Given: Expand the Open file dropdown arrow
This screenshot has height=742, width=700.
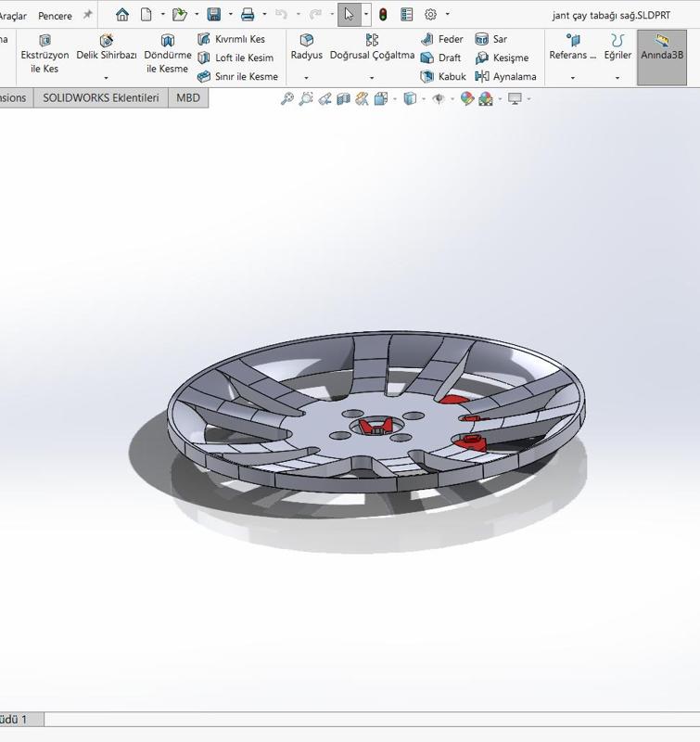Looking at the screenshot, I should pos(197,14).
